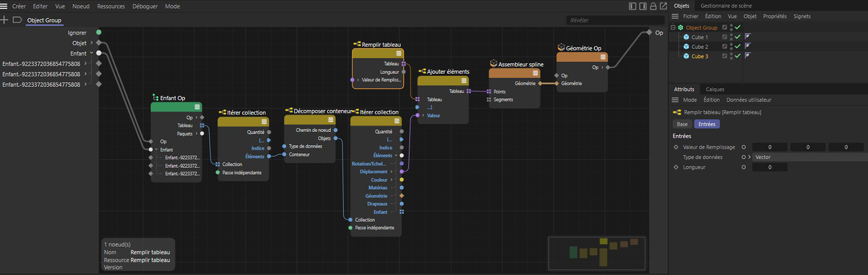Click the Object Group gear icon
This screenshot has width=868, height=275.
(680, 28)
